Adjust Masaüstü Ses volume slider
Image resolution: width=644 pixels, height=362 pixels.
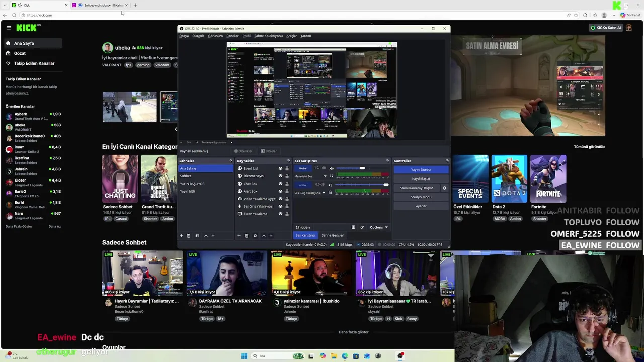(362, 169)
